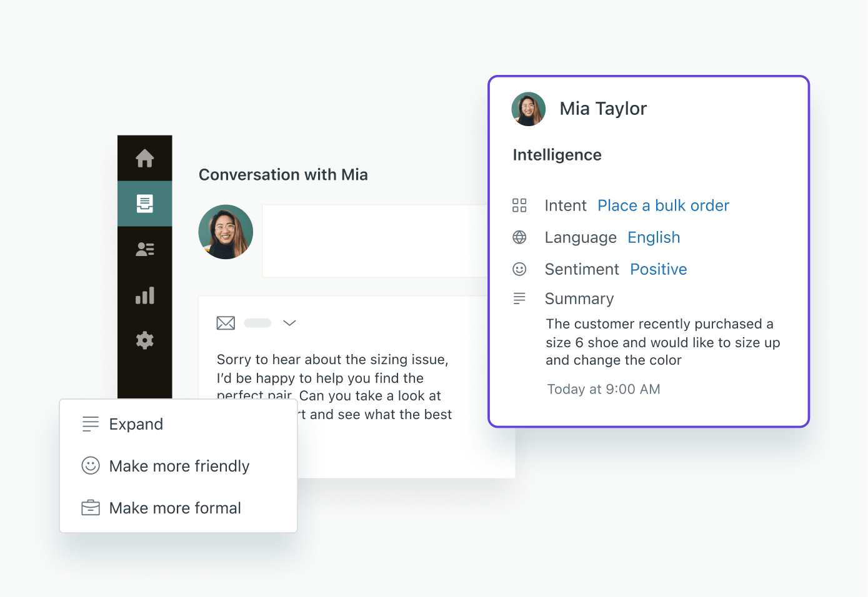868x597 pixels.
Task: Open the customers list icon in sidebar
Action: pos(145,249)
